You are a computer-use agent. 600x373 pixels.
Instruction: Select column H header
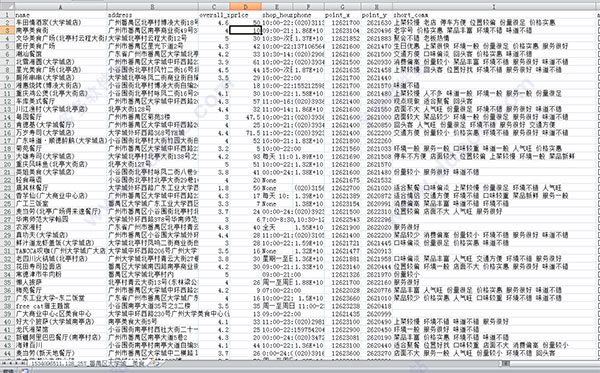(x=377, y=7)
